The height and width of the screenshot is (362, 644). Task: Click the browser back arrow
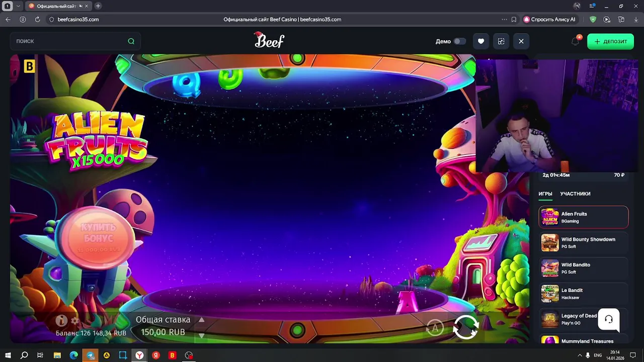click(8, 20)
